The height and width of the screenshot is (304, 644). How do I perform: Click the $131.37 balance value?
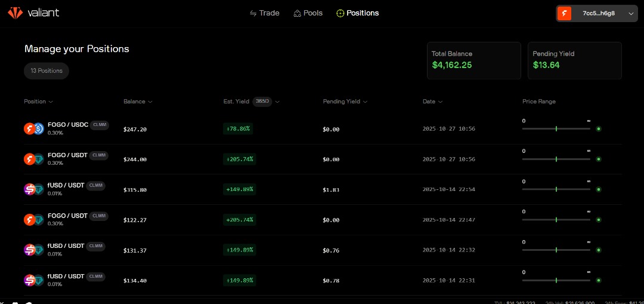tap(135, 250)
